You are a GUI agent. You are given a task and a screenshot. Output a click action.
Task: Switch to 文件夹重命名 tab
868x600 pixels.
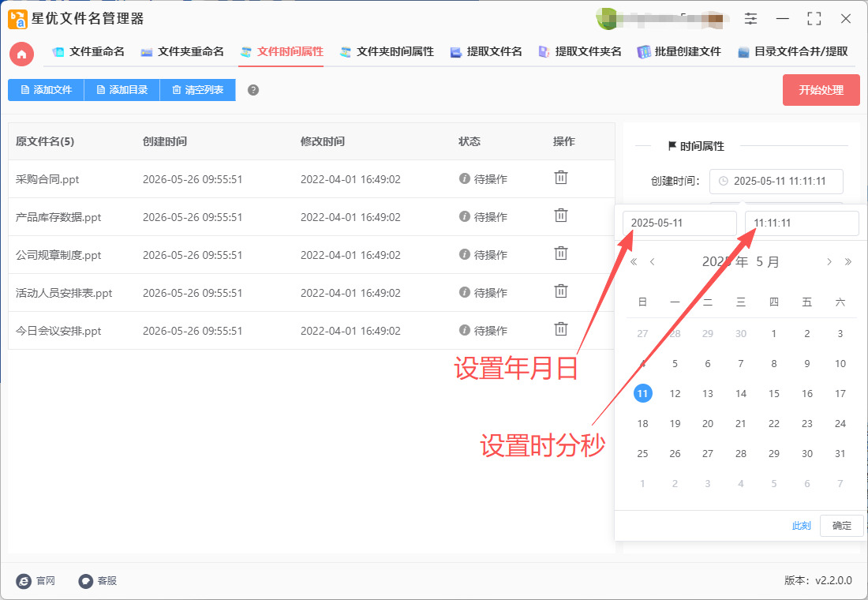coord(182,52)
